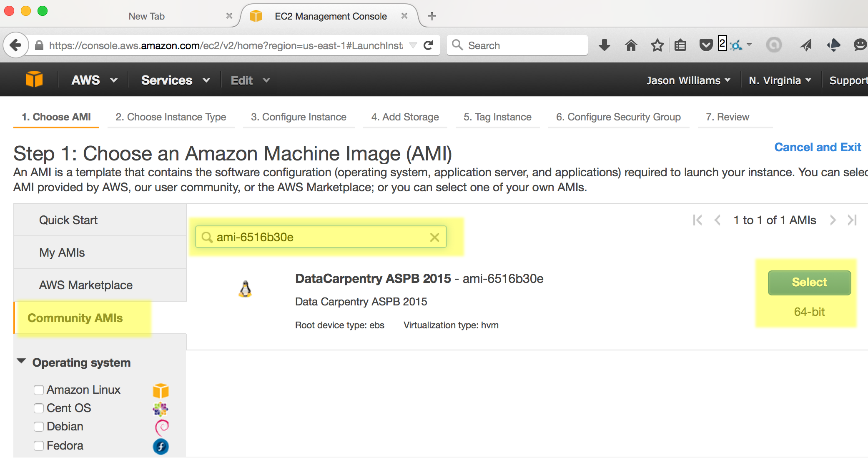Expand the Jason Williams account menu
This screenshot has width=868, height=470.
[688, 80]
